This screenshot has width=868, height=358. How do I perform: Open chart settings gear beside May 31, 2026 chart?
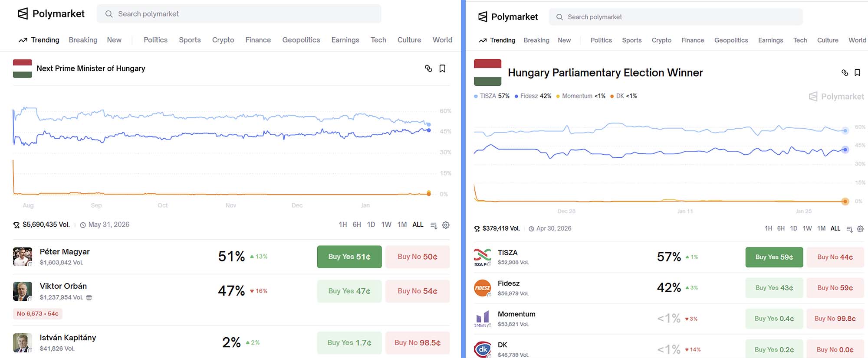446,225
